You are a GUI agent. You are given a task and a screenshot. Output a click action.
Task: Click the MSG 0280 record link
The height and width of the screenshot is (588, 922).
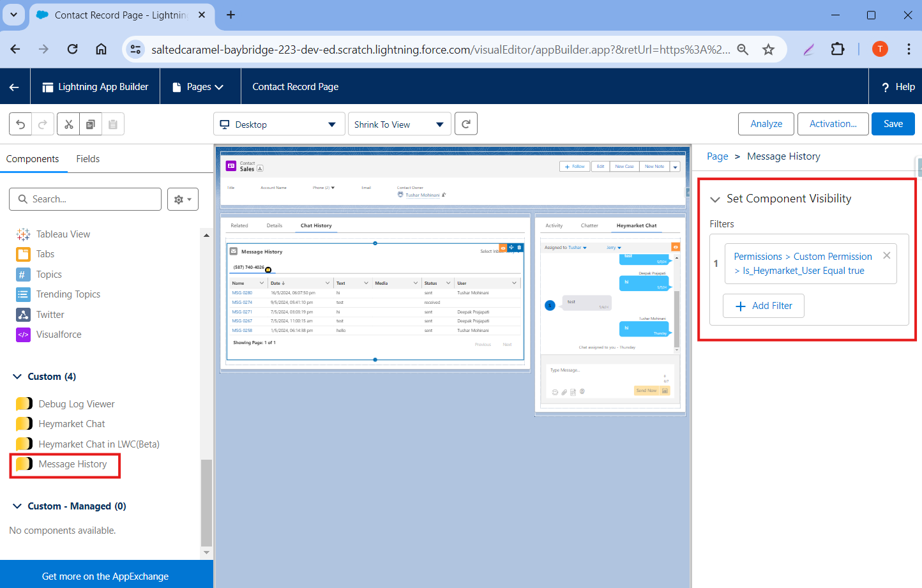242,293
